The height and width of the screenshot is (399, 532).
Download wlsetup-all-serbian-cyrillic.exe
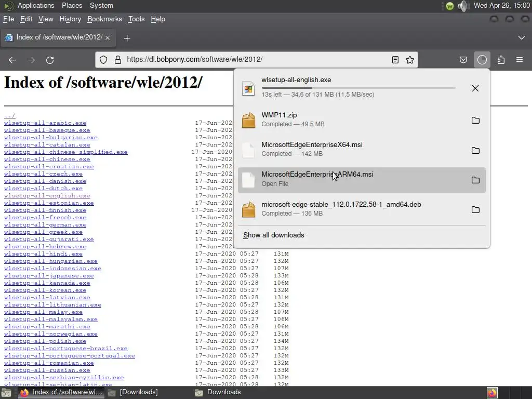64,378
